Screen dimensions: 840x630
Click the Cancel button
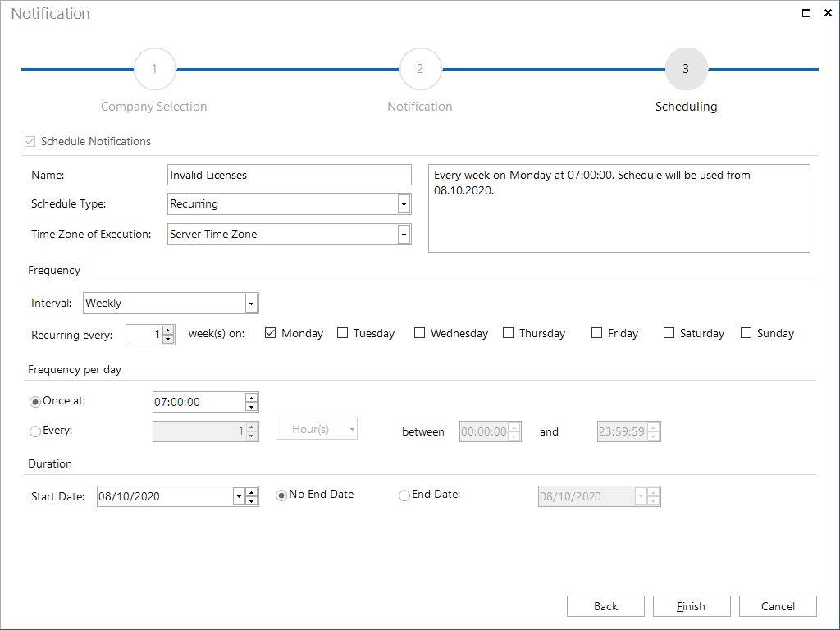[x=778, y=606]
